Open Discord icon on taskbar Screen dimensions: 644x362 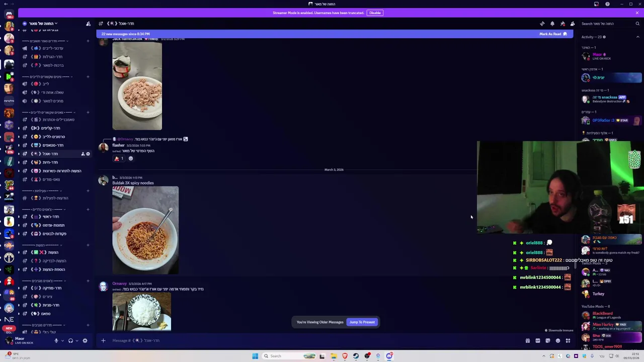[389, 356]
